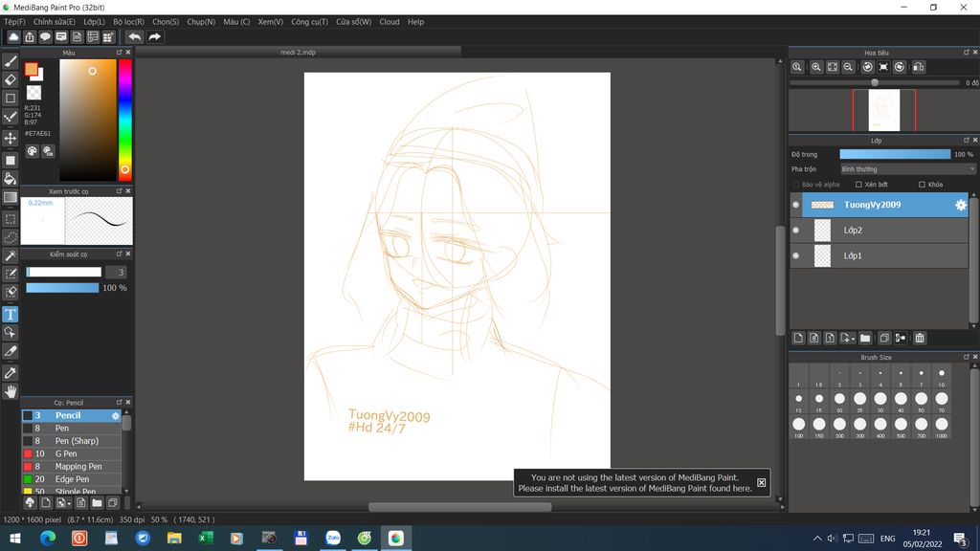Image resolution: width=980 pixels, height=551 pixels.
Task: Click the brush size slider bar
Action: (x=64, y=272)
